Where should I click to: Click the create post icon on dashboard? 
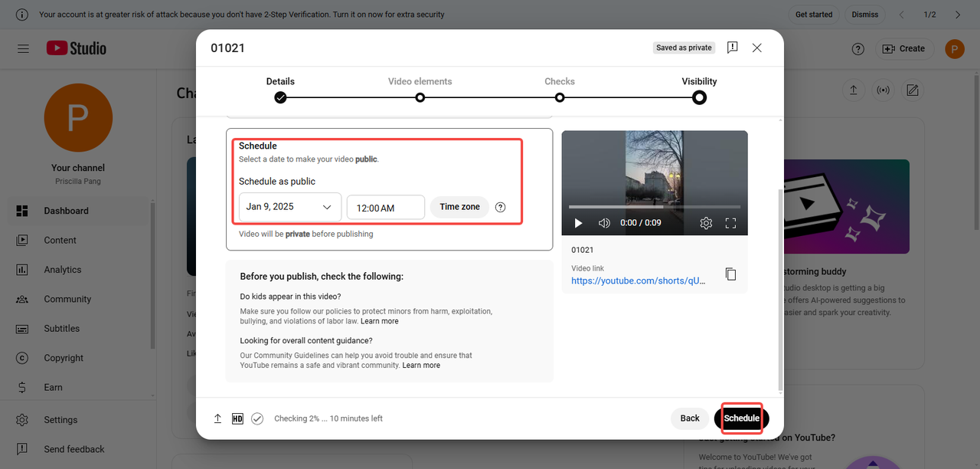point(912,90)
